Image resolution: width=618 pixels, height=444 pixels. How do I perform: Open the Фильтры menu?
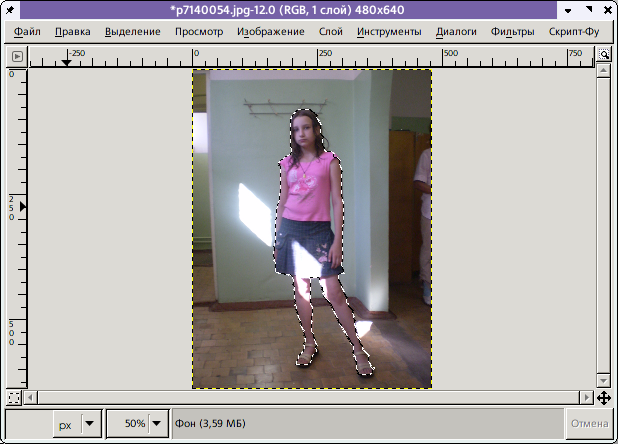pyautogui.click(x=512, y=32)
